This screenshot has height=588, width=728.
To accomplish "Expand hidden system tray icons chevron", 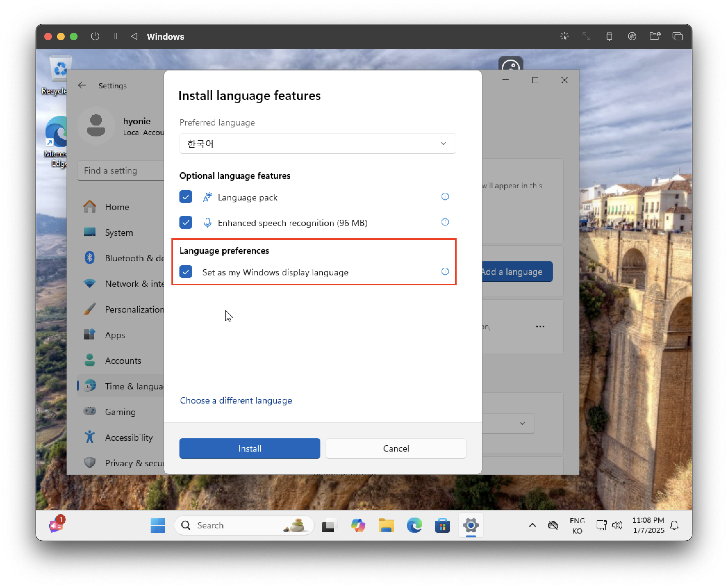I will [x=532, y=525].
